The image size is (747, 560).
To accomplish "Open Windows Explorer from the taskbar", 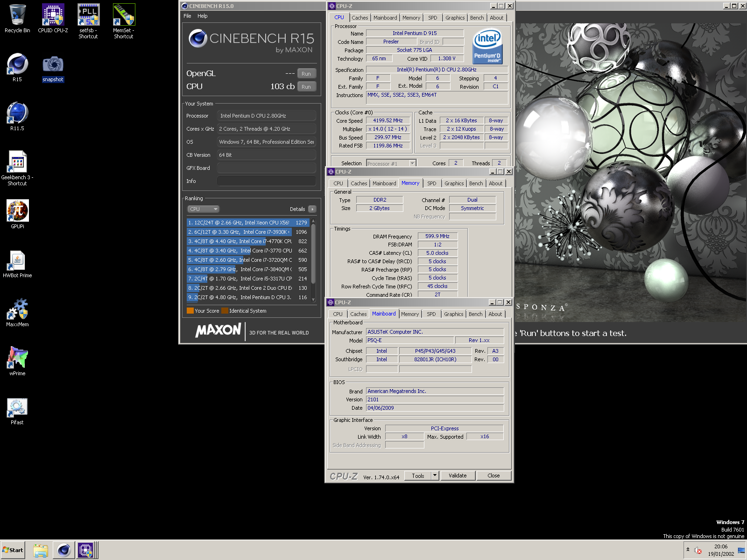I will [x=41, y=550].
